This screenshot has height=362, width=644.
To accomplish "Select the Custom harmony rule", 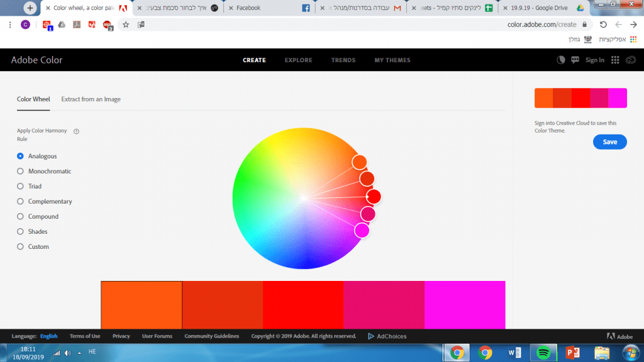I will coord(20,246).
